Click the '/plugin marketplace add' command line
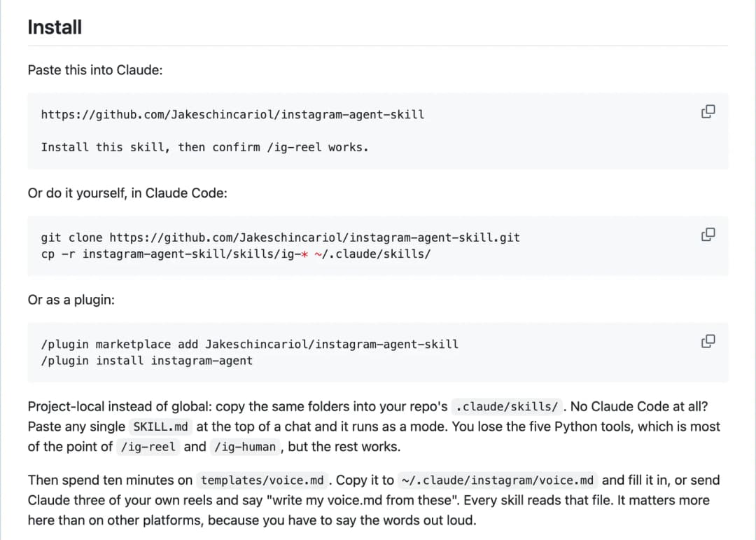This screenshot has width=756, height=540. click(x=250, y=344)
